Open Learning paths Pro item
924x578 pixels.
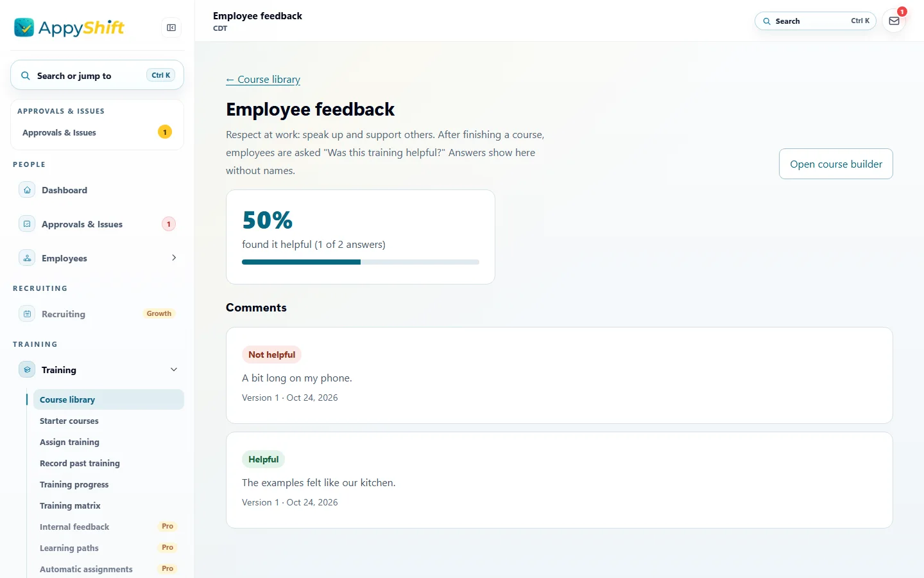tap(108, 548)
